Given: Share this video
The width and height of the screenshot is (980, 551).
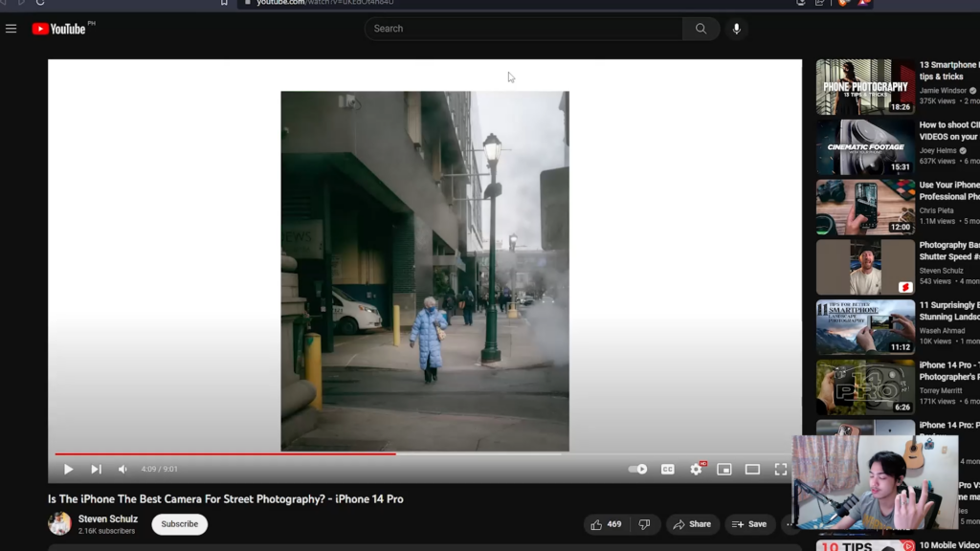Looking at the screenshot, I should click(692, 524).
